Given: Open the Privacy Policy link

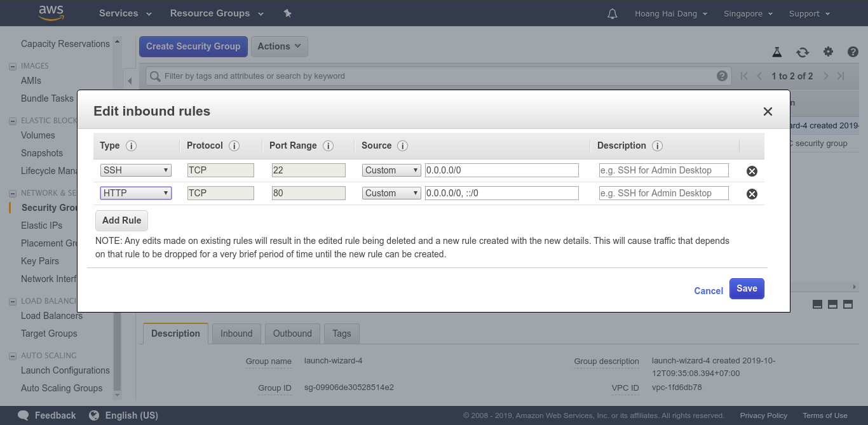Looking at the screenshot, I should click(x=764, y=415).
